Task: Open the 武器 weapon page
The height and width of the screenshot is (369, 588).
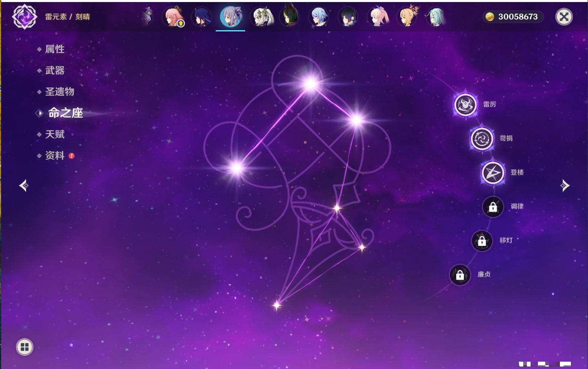Action: (x=55, y=71)
